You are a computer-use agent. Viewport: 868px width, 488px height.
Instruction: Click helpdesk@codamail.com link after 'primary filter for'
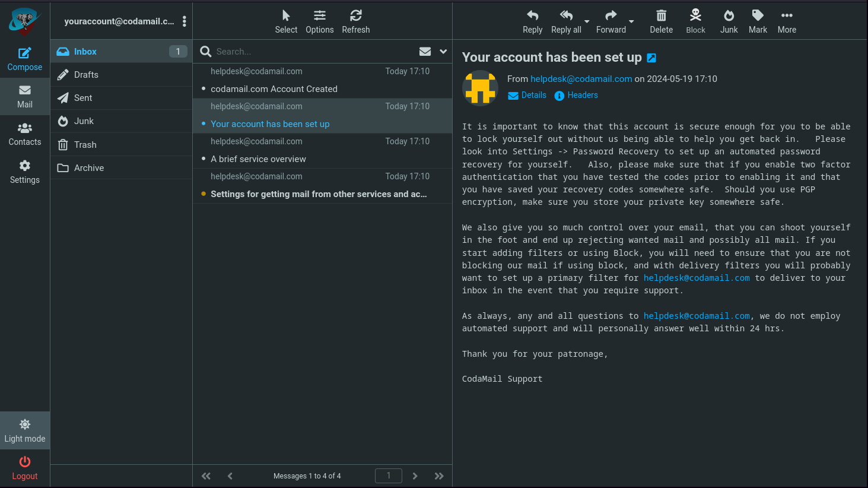click(697, 278)
